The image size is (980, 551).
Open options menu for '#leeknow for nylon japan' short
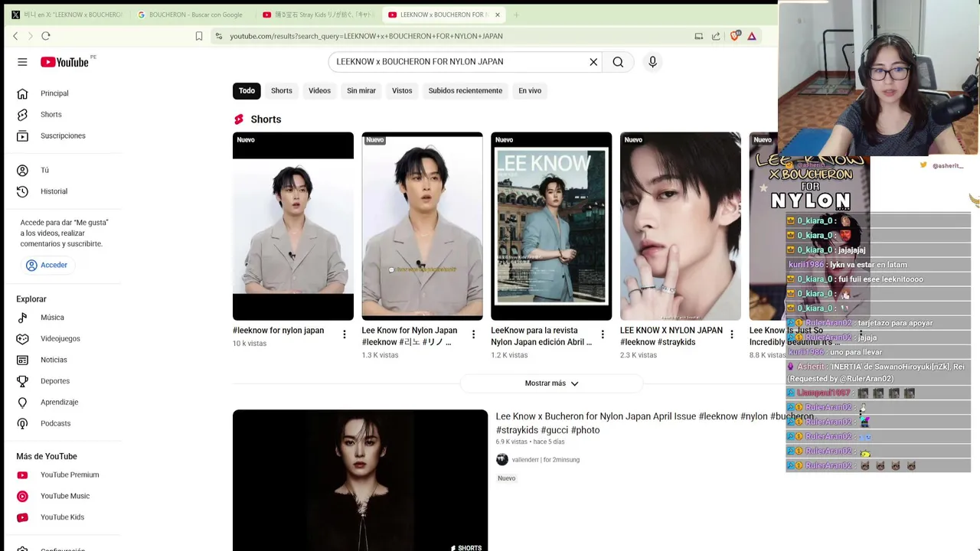tap(345, 334)
